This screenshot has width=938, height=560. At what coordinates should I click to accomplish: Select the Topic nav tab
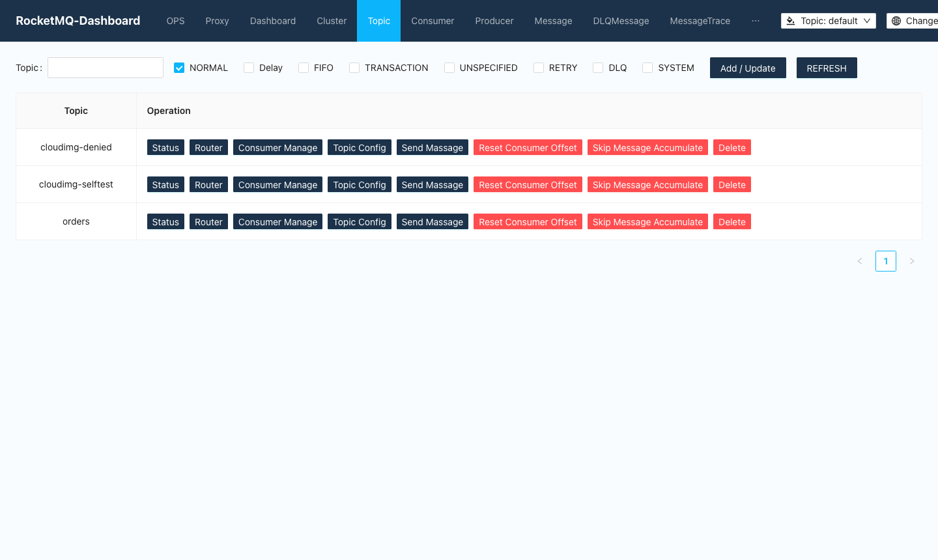[379, 21]
